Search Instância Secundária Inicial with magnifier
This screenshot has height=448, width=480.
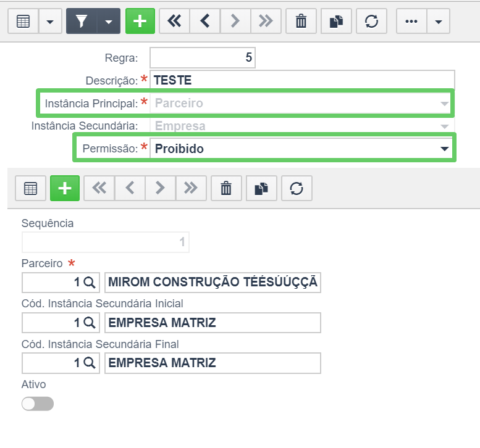90,323
